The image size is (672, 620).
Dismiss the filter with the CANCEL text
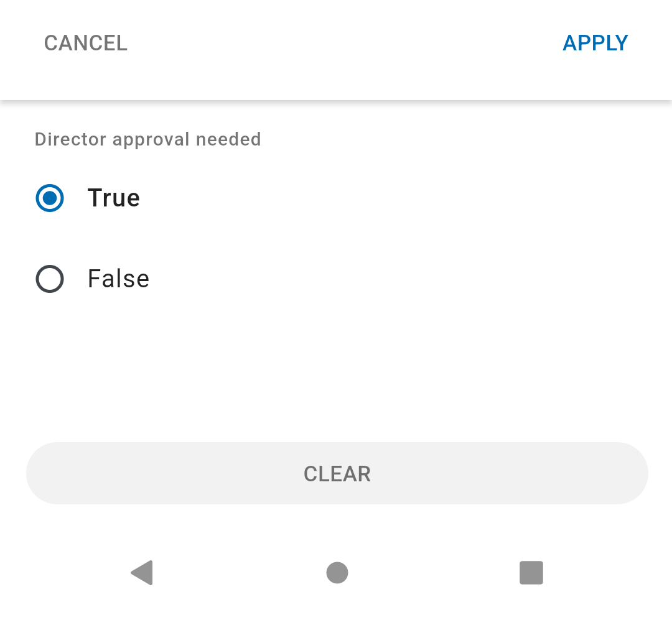coord(86,44)
